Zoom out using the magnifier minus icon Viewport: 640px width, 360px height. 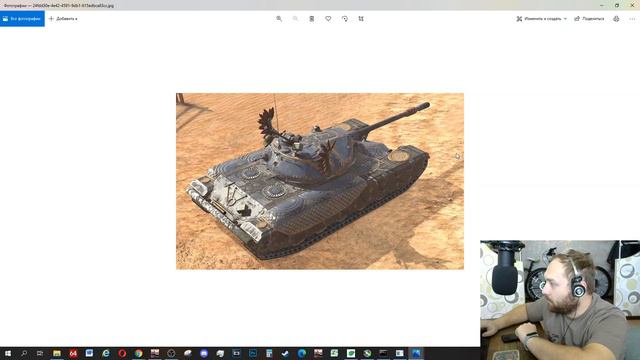click(296, 19)
